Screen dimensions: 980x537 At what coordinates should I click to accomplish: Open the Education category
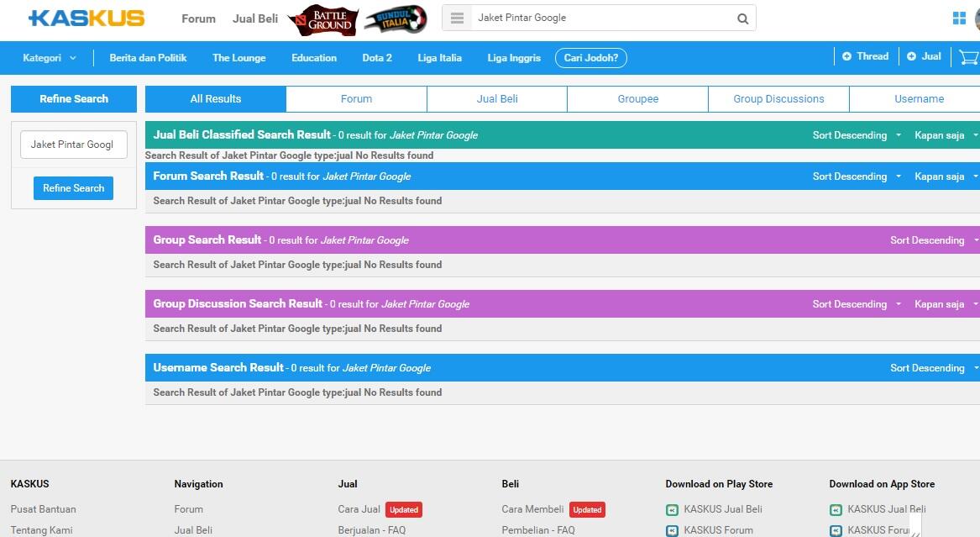click(314, 57)
